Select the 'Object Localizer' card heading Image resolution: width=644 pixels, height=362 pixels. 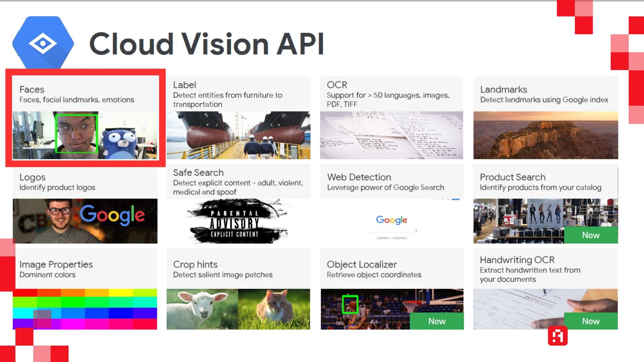coord(362,264)
